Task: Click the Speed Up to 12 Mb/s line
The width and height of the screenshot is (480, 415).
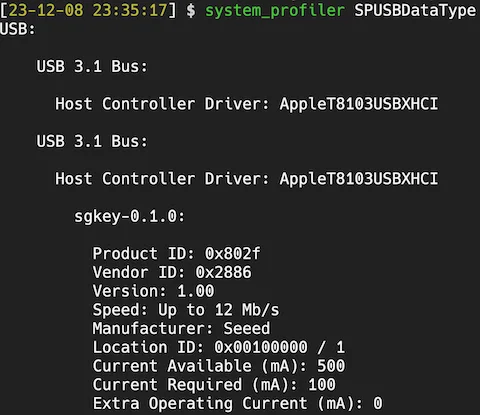Action: coord(186,310)
